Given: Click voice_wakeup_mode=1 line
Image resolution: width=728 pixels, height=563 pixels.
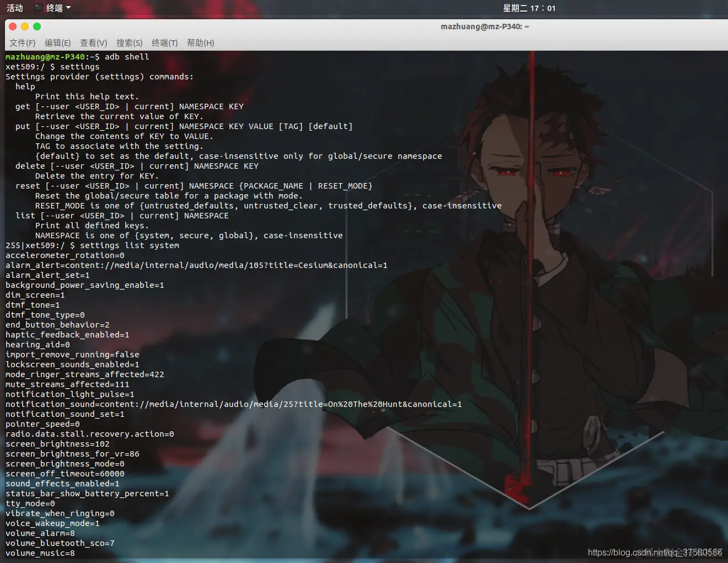Looking at the screenshot, I should [52, 523].
